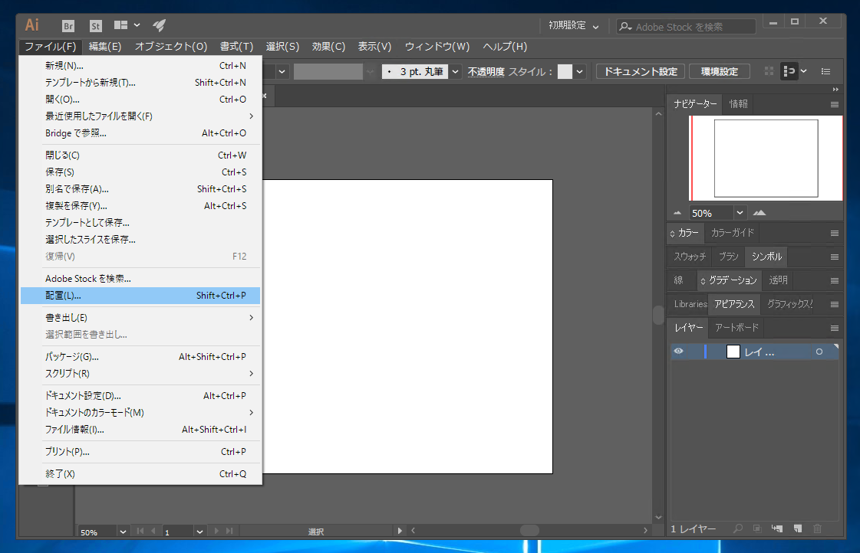Click the Illustrator Ai logo

coord(32,25)
